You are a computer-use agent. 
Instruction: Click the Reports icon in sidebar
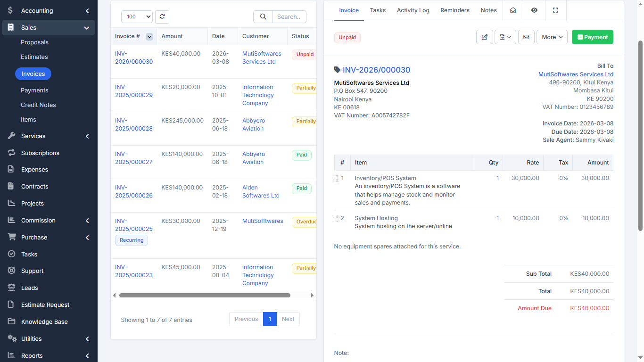tap(11, 355)
